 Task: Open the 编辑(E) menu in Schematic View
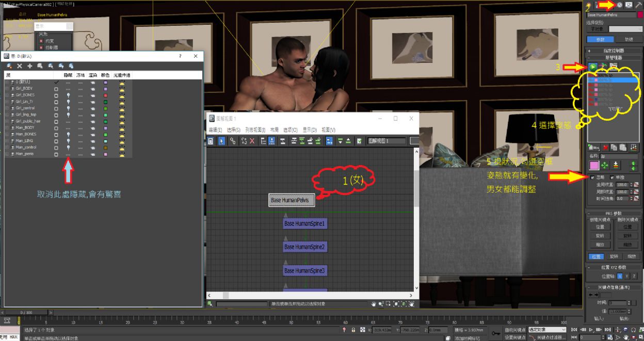coord(215,130)
